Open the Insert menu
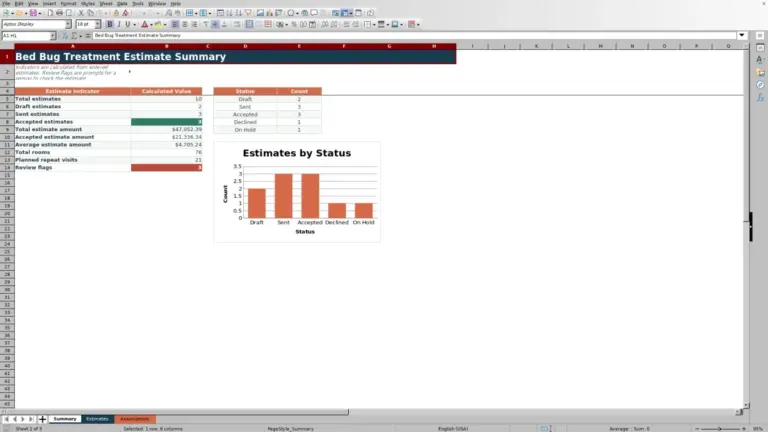This screenshot has width=768, height=432. tap(49, 3)
